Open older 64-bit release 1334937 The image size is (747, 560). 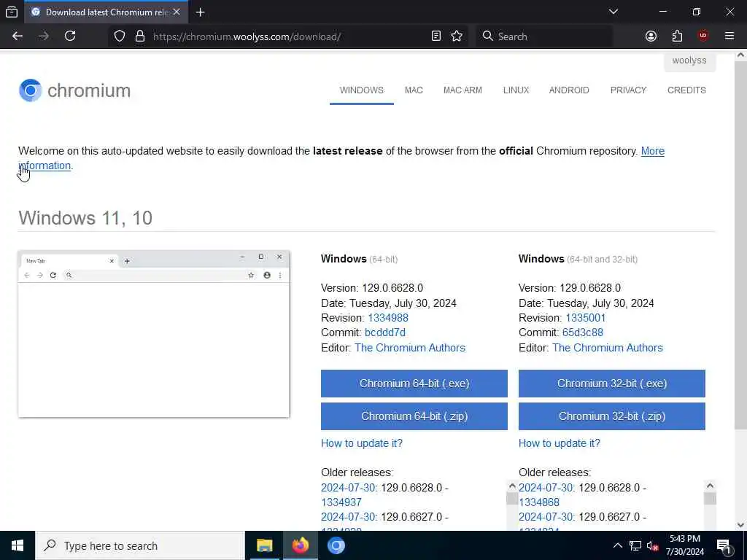point(341,502)
